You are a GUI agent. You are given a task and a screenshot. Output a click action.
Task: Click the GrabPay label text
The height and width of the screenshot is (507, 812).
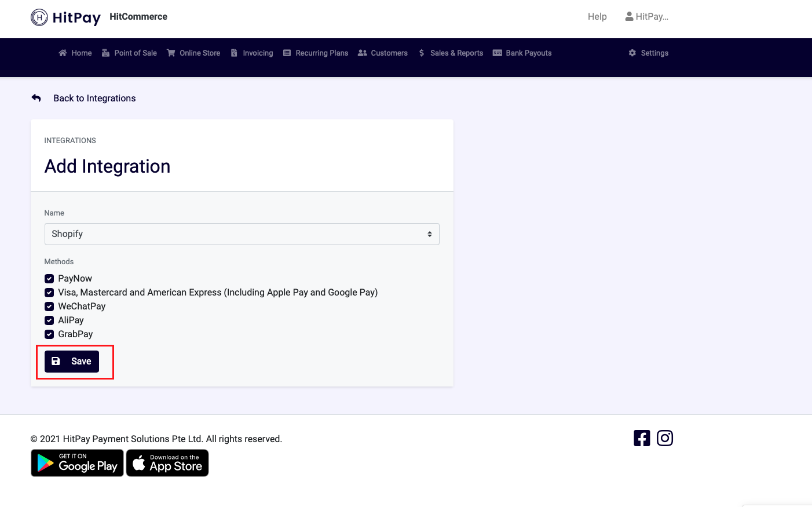(x=75, y=334)
